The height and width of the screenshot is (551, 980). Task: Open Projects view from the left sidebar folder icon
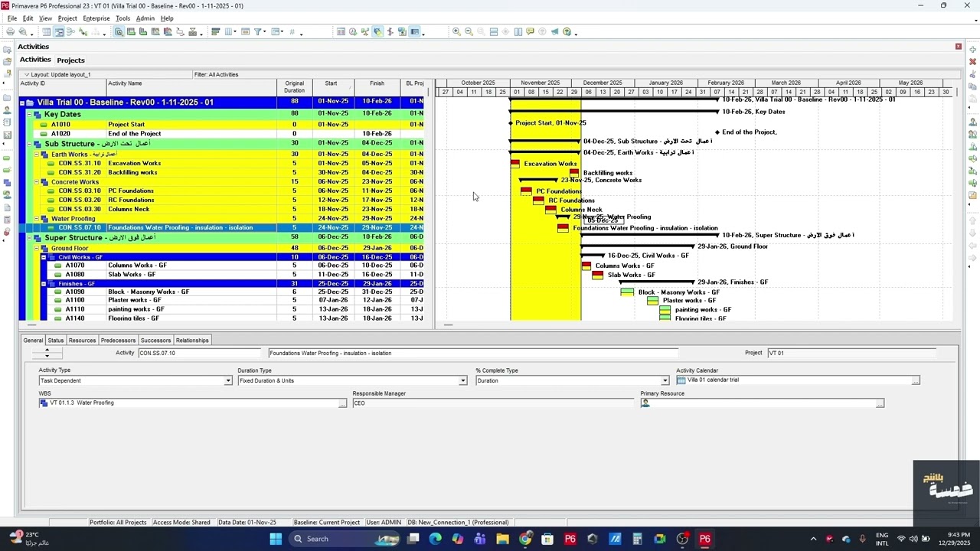pos(7,98)
